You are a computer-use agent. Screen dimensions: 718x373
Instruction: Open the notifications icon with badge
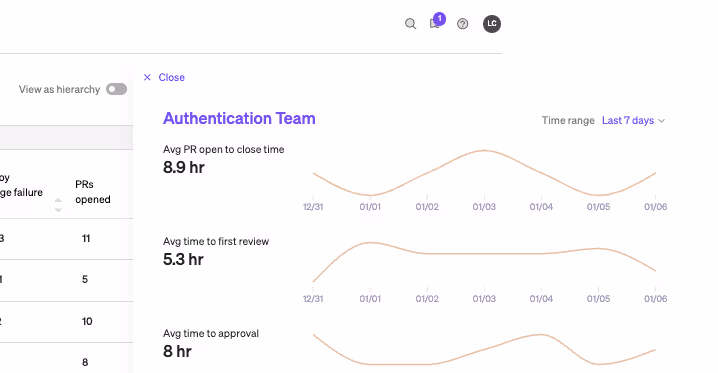click(436, 22)
